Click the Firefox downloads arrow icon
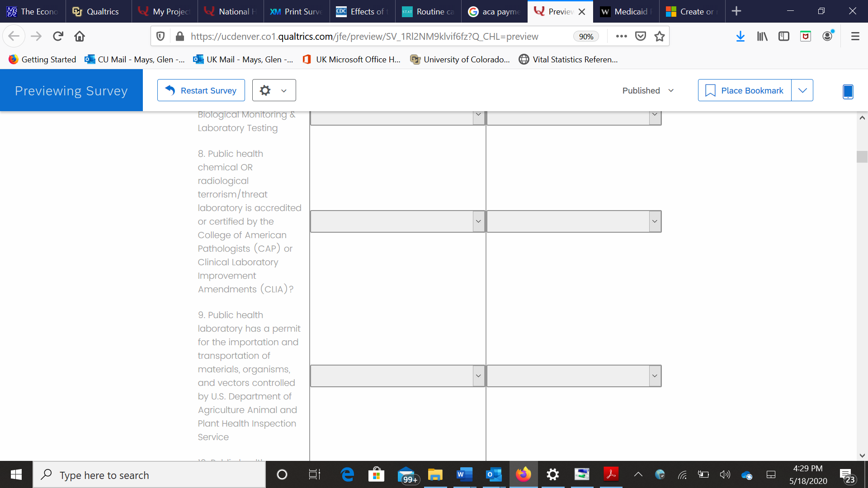 [740, 37]
